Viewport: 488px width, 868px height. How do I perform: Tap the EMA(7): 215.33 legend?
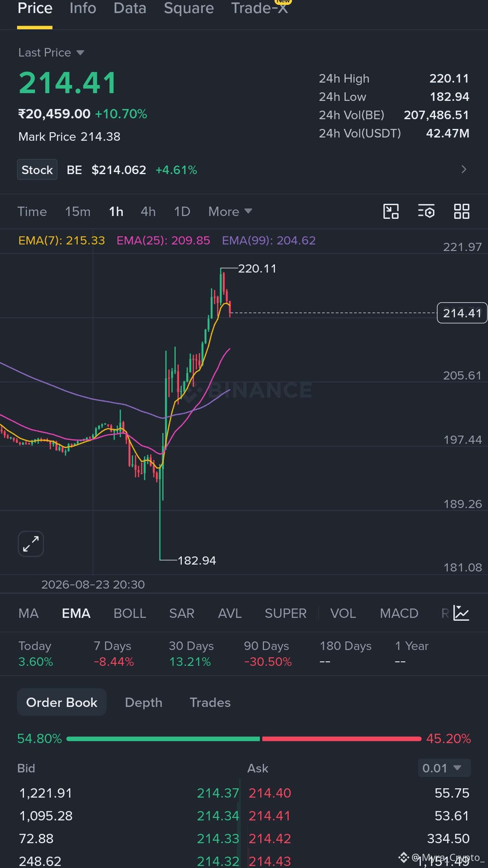[x=62, y=240]
